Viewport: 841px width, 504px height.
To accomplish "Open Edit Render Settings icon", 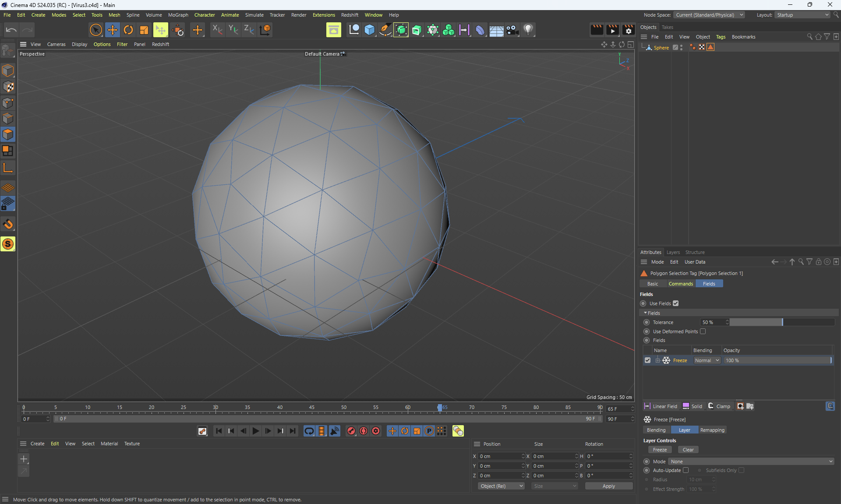I will tap(628, 30).
